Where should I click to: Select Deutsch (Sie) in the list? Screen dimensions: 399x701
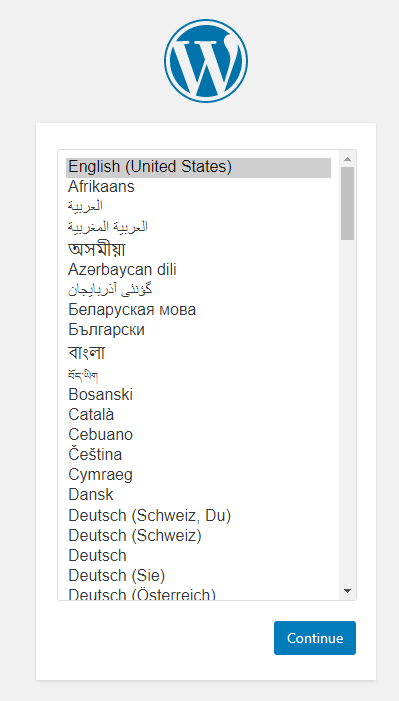tap(199, 576)
